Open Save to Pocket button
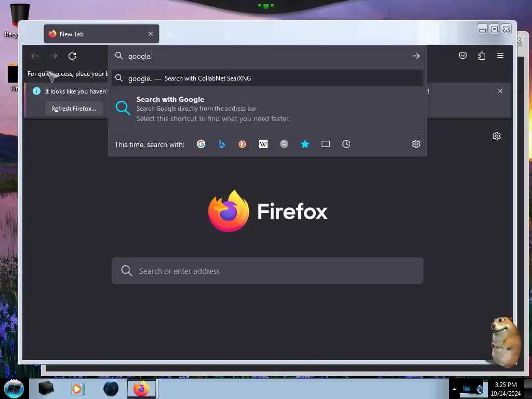Viewport: 532px width, 399px height. point(463,56)
